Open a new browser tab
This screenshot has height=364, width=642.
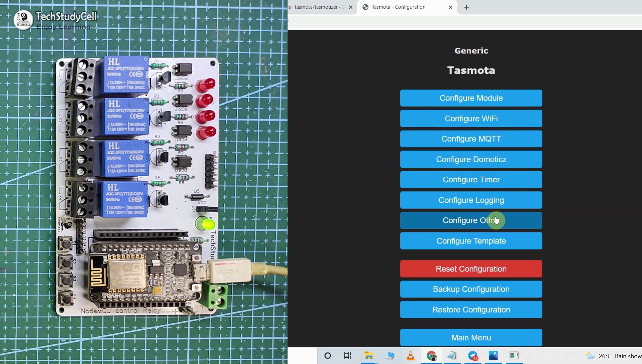click(x=466, y=7)
